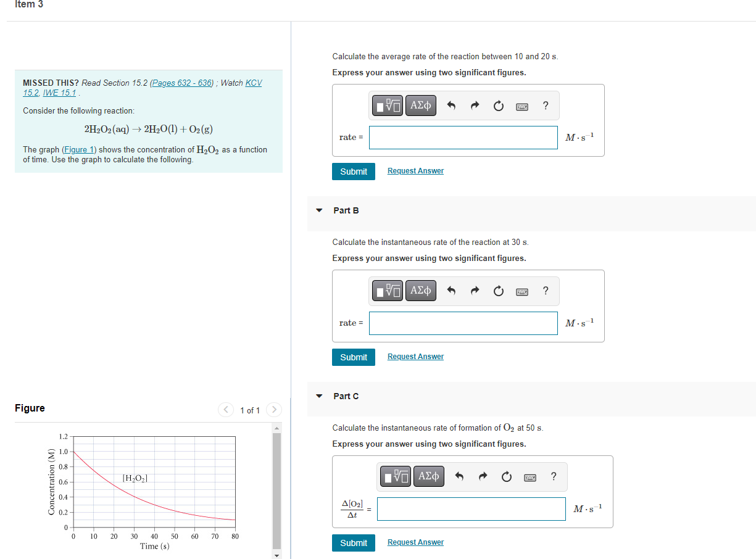Submit the Part B rate answer
756x559 pixels.
point(354,357)
